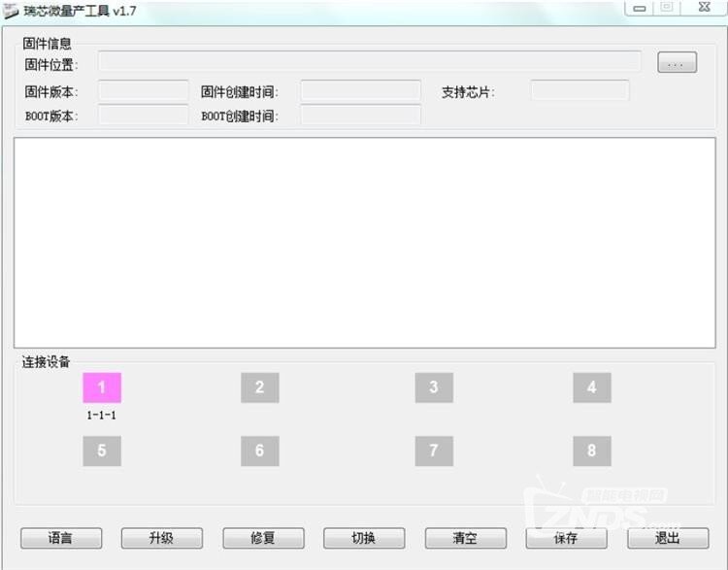Click the BOOT版本 field
This screenshot has height=570, width=728.
[144, 115]
